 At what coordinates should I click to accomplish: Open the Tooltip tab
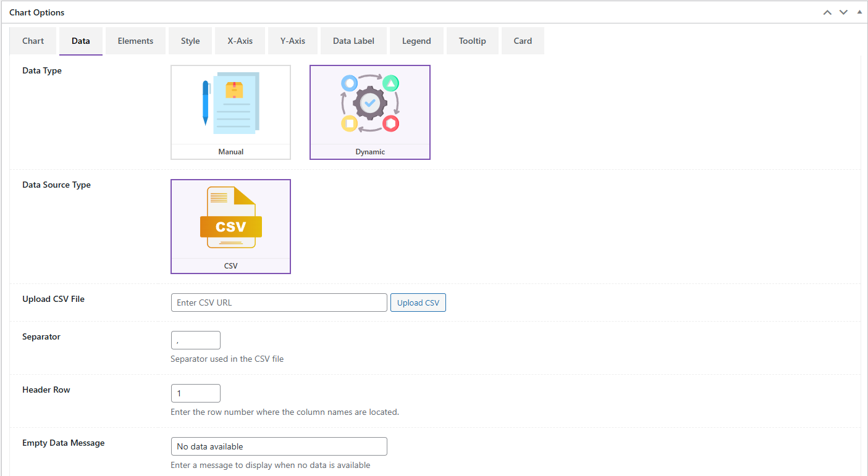pos(473,41)
